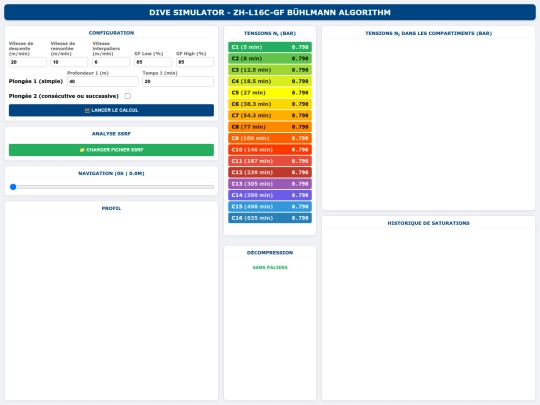Select the C1 (5 min) compartment row

point(270,47)
